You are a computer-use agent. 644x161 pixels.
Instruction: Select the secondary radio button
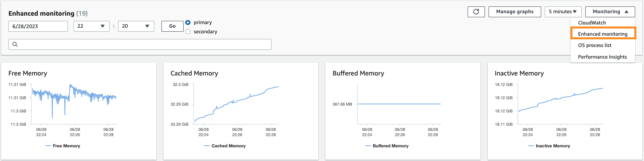(x=188, y=32)
